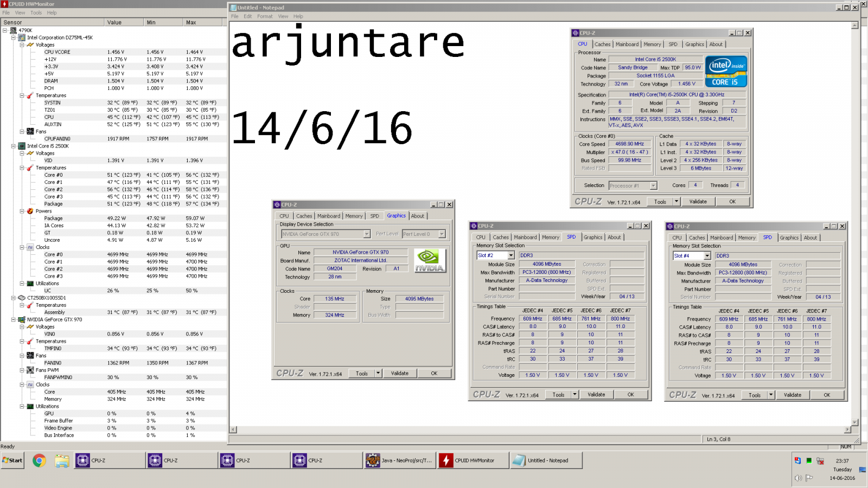This screenshot has width=868, height=488.
Task: Click the Assembly thermometer Temperatures icon under CT250BX100SSD1
Action: pyautogui.click(x=30, y=305)
